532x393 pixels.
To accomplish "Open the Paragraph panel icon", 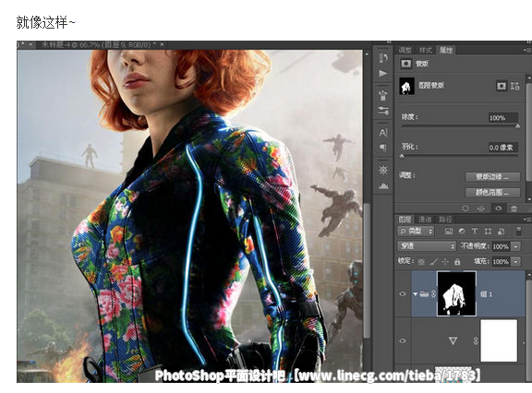I will point(383,148).
